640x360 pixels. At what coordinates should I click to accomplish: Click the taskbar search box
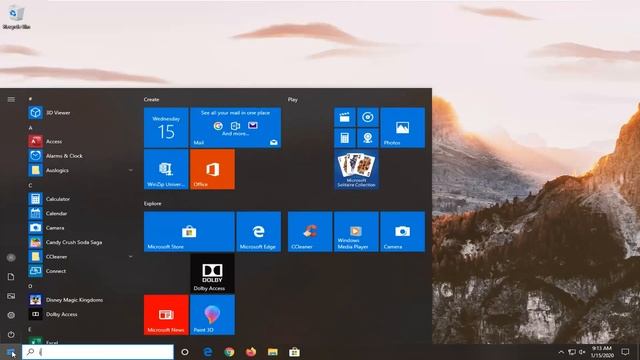(x=98, y=352)
